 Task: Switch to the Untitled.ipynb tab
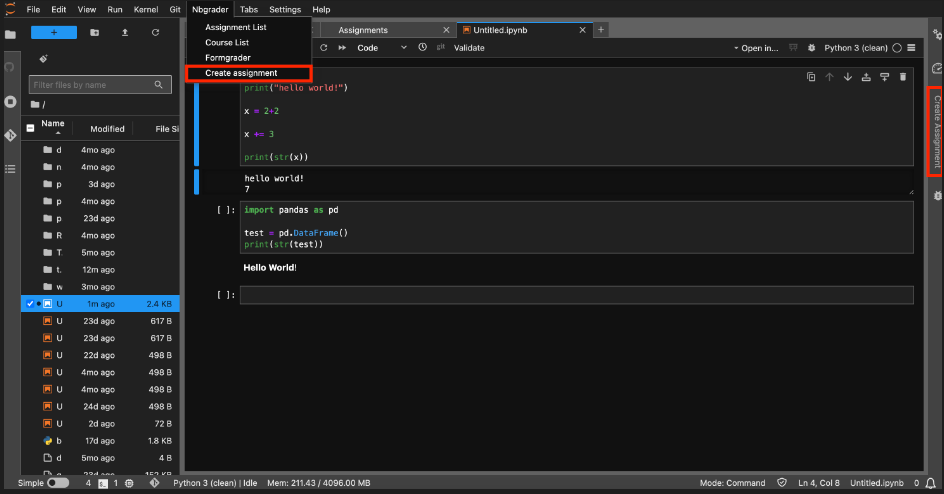(x=500, y=30)
